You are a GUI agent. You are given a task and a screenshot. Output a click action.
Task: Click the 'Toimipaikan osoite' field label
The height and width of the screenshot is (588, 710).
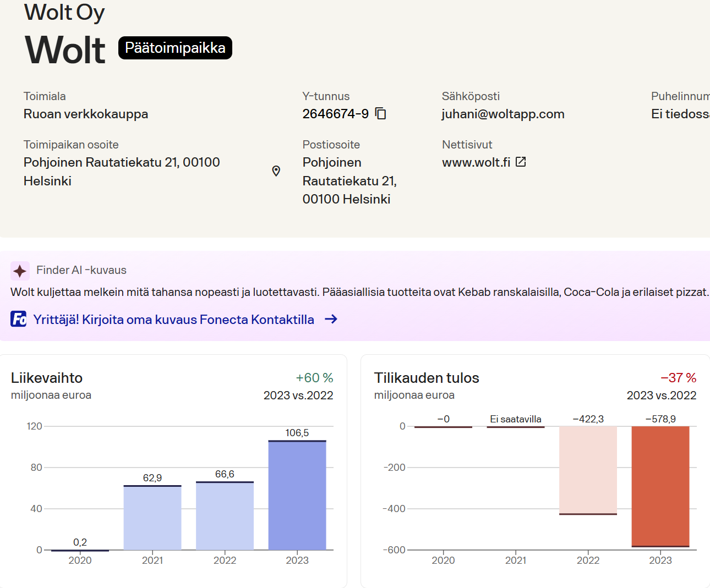(71, 145)
